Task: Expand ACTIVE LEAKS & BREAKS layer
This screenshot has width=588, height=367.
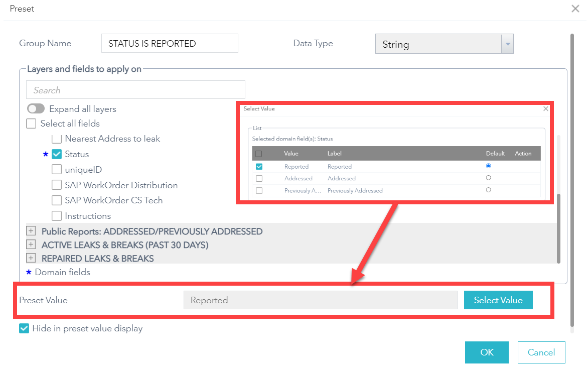Action: 31,245
